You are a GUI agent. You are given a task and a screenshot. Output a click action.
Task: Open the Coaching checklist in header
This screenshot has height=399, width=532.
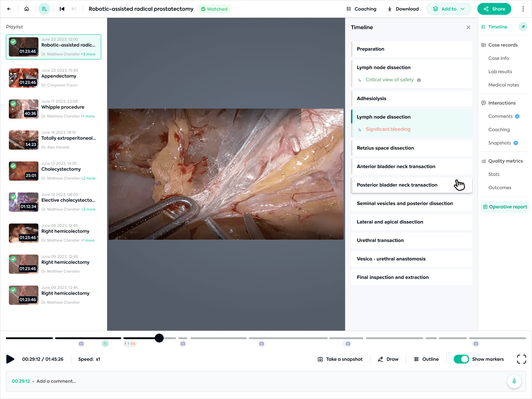tap(361, 9)
